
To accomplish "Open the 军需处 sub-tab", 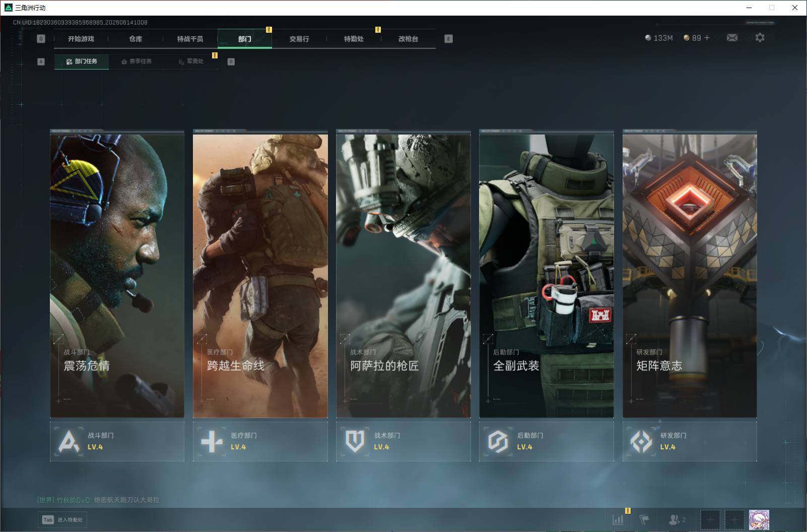I will click(191, 61).
